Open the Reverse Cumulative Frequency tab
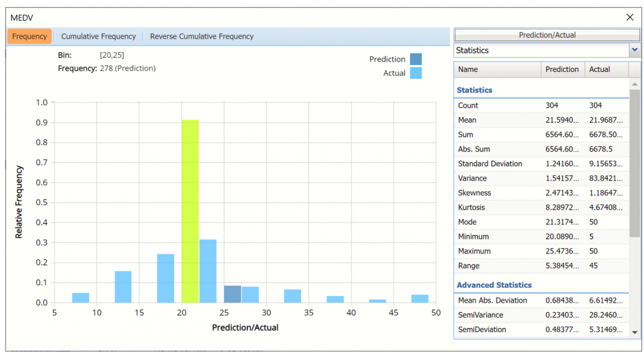Image resolution: width=644 pixels, height=353 pixels. click(x=202, y=36)
